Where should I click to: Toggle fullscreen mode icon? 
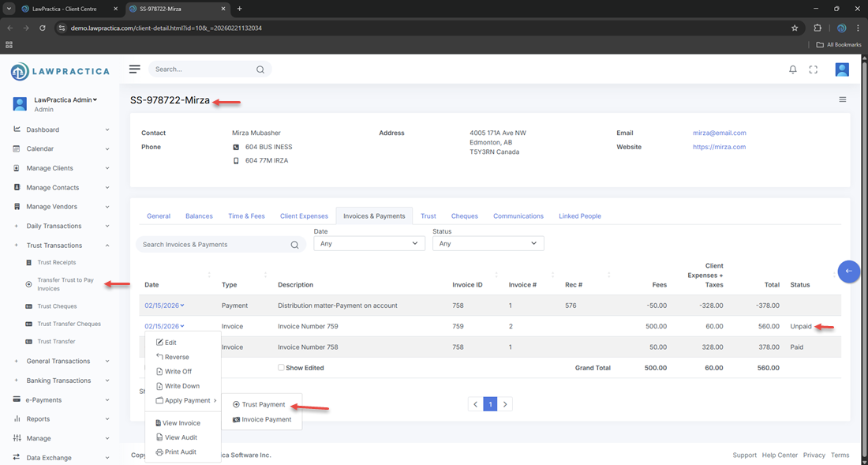(813, 69)
